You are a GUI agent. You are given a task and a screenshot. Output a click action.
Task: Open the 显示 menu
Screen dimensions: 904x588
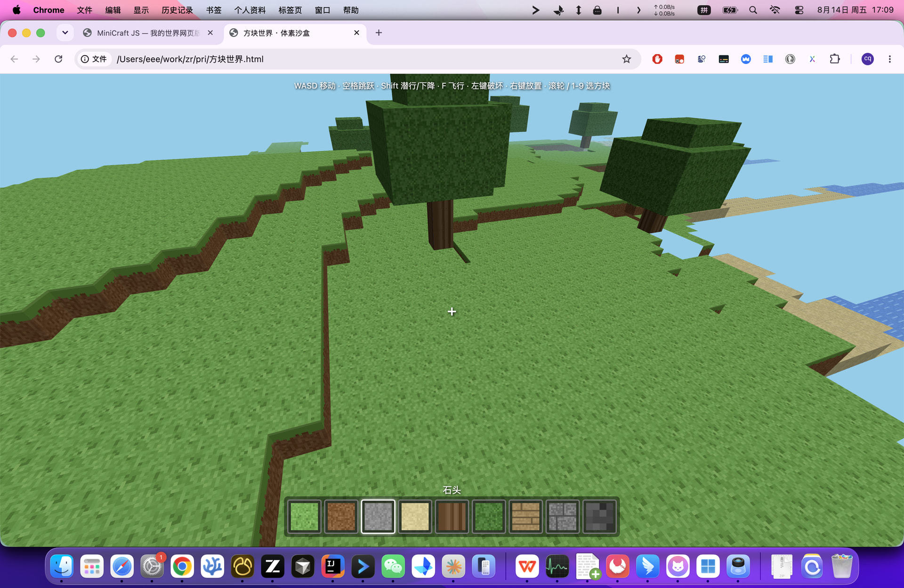[x=141, y=10]
